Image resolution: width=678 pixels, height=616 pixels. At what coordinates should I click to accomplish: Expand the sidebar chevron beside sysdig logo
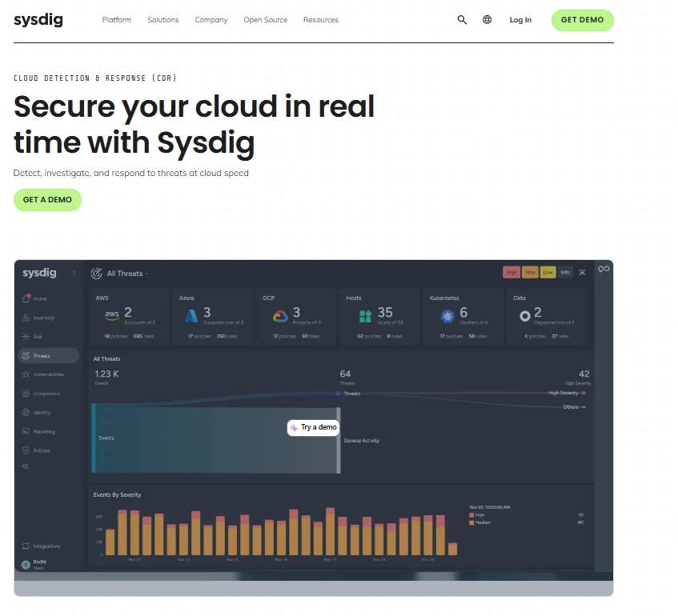74,273
